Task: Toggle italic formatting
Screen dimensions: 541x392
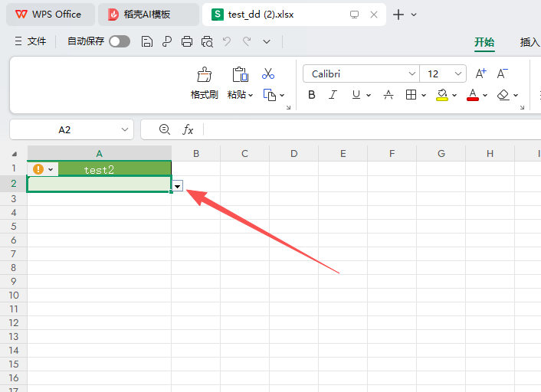Action: point(333,95)
